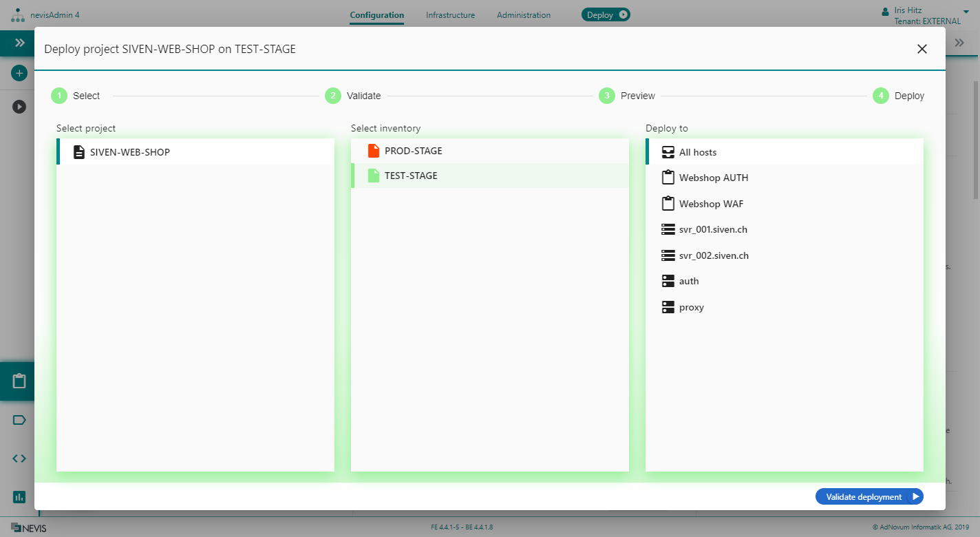Open the label tag sidebar icon

tap(19, 420)
